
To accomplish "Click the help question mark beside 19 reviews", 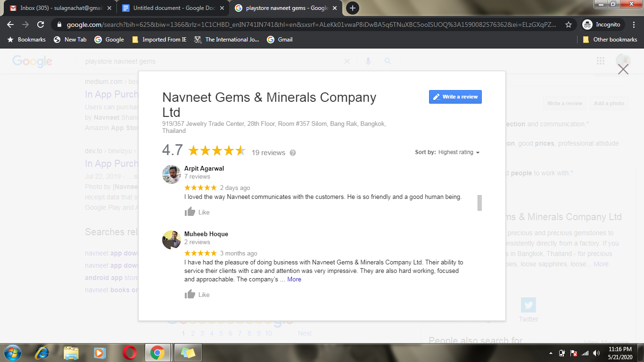I will (293, 153).
